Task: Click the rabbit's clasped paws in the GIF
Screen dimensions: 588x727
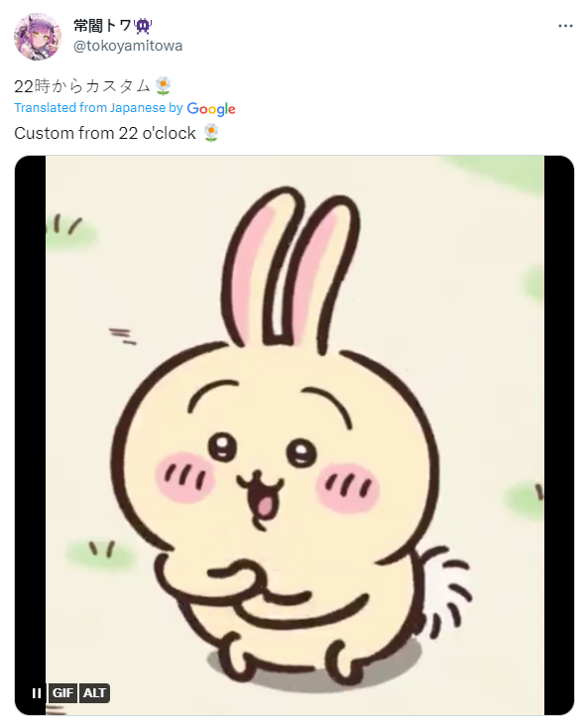Action: point(241,579)
